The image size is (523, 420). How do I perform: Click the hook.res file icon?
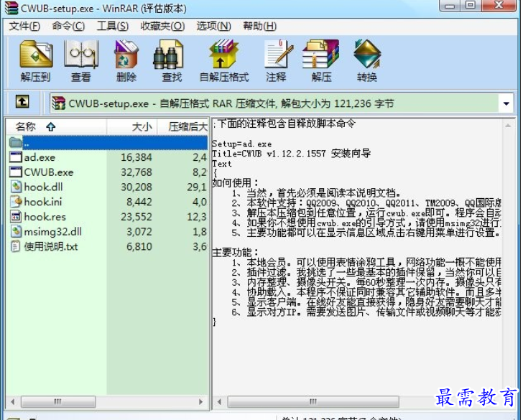click(16, 217)
